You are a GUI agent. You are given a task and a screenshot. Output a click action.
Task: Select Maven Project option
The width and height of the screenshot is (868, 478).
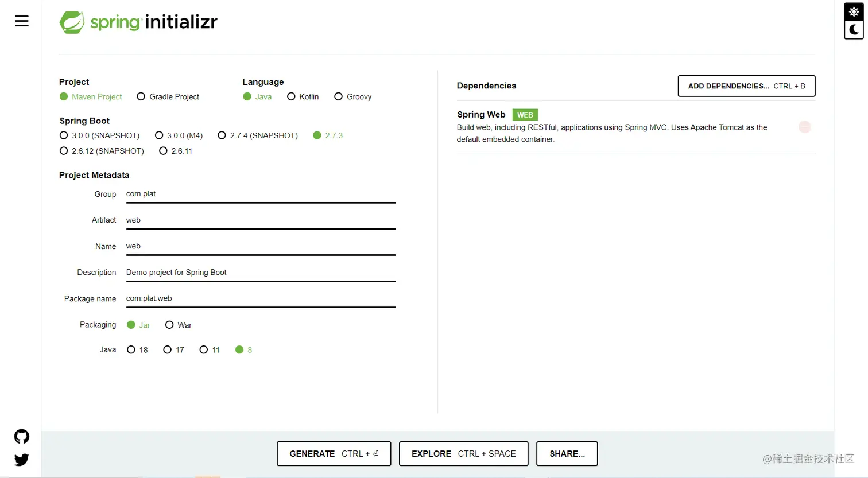point(91,96)
